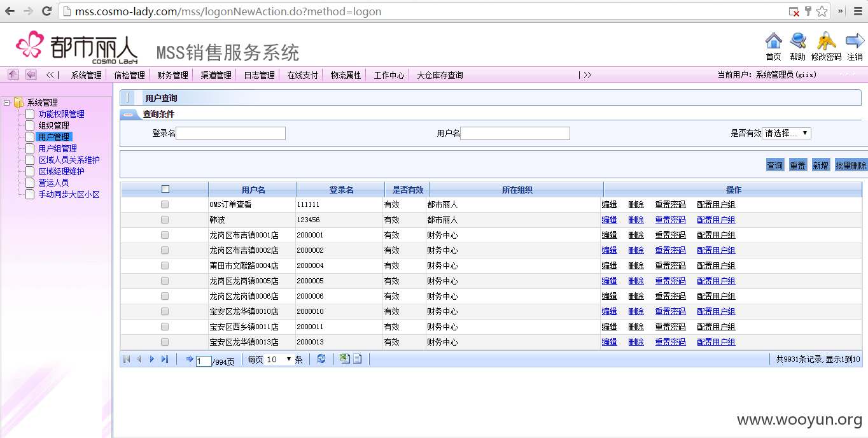This screenshot has height=438, width=868.
Task: Click the 用户名 input field
Action: (515, 133)
